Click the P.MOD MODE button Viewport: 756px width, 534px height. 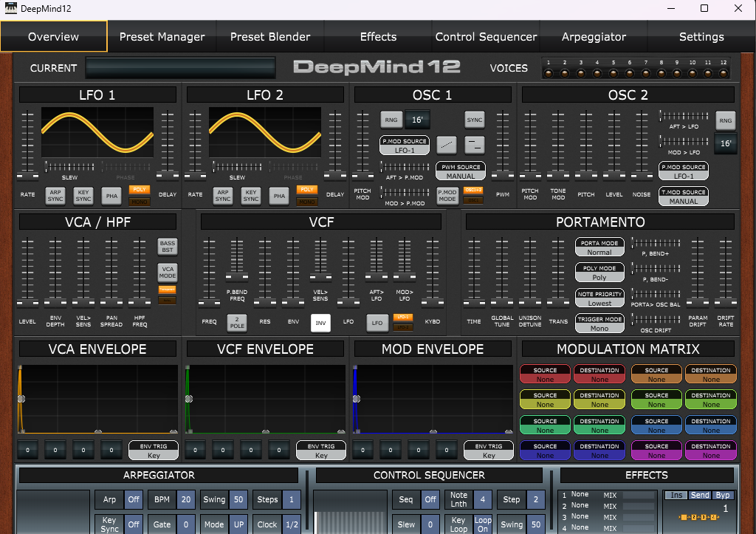click(447, 196)
